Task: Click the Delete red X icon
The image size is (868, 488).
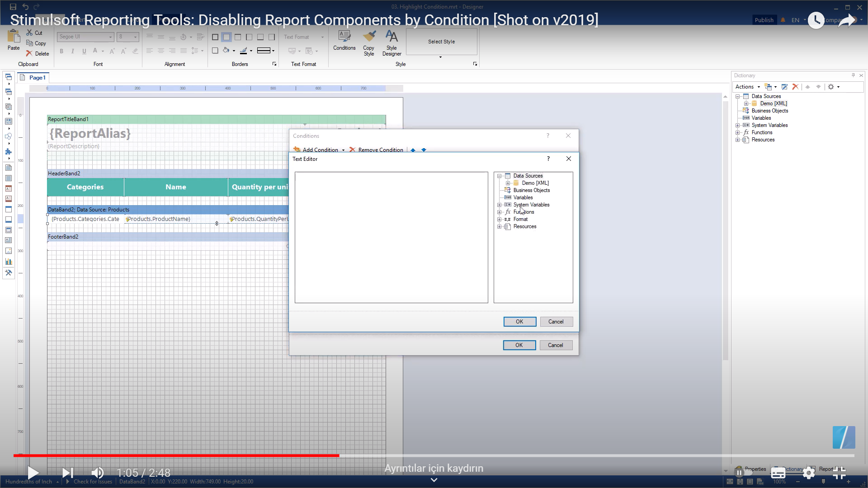Action: coord(29,53)
